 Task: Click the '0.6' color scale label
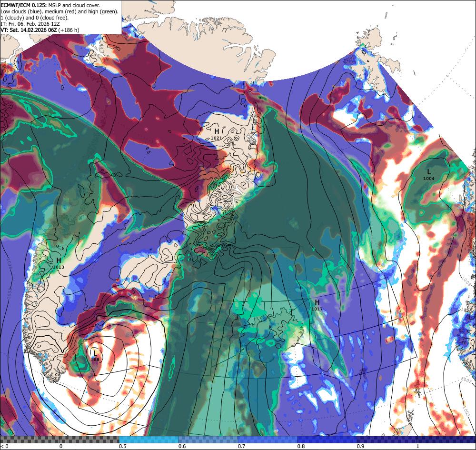tap(182, 446)
